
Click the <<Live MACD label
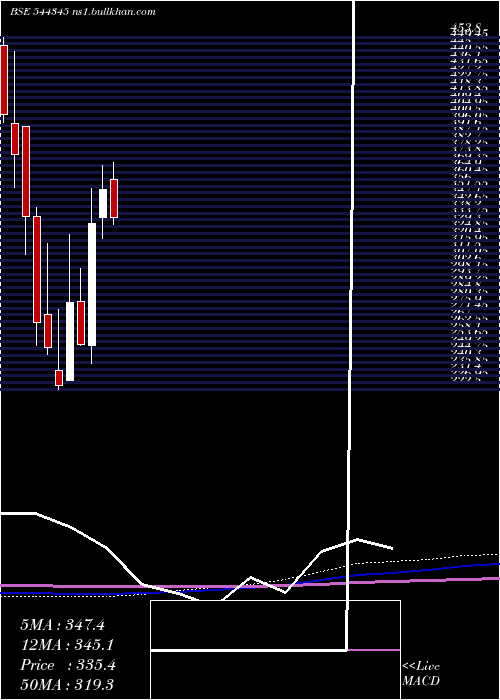[x=421, y=674]
